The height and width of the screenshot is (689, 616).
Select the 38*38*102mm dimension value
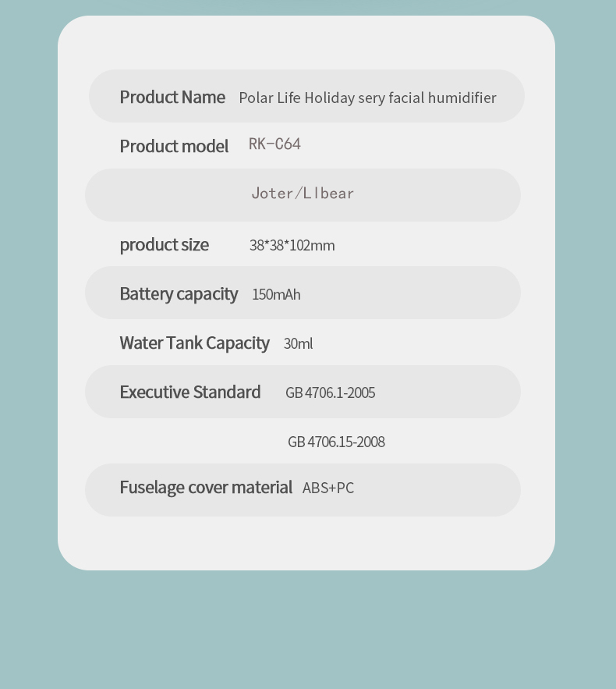coord(292,245)
